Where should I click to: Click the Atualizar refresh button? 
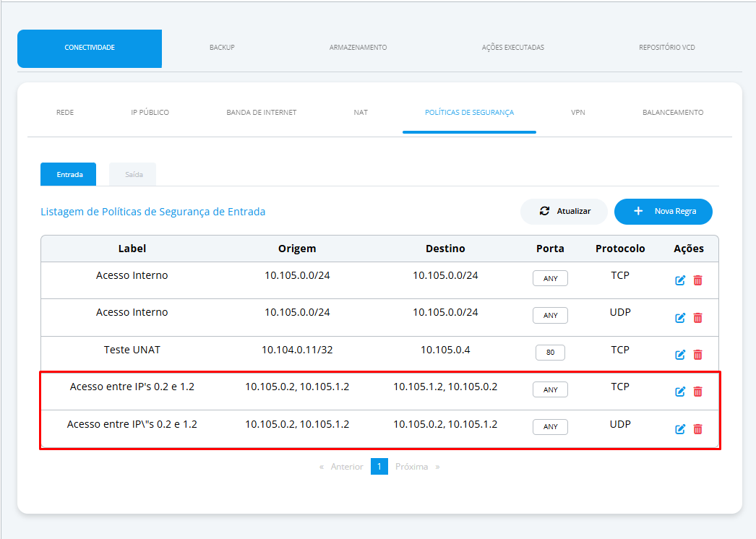[564, 212]
